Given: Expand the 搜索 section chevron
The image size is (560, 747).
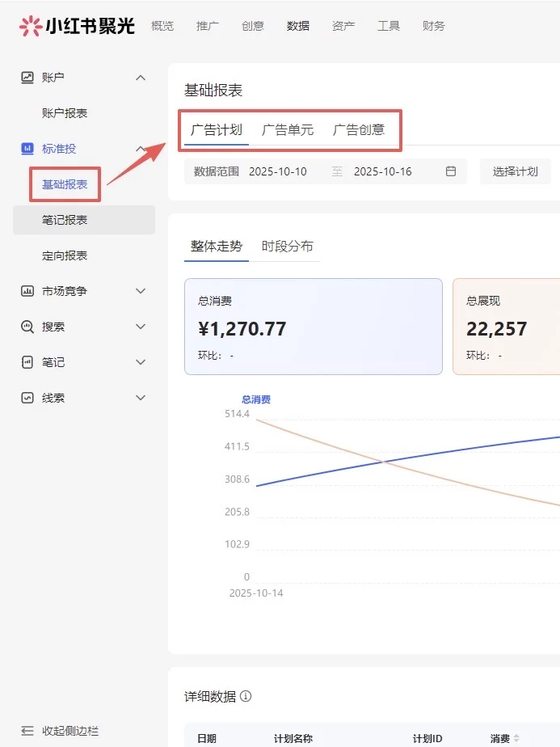Looking at the screenshot, I should coord(141,327).
